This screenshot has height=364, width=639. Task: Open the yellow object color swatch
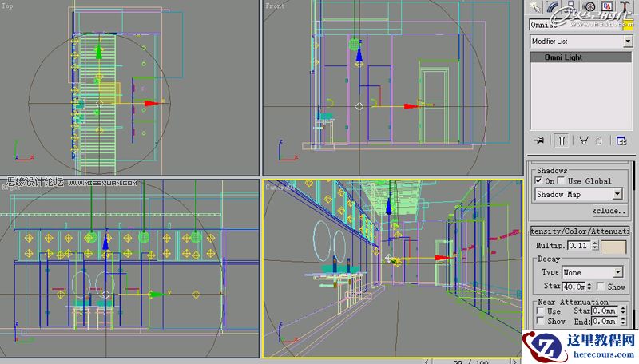[628, 25]
